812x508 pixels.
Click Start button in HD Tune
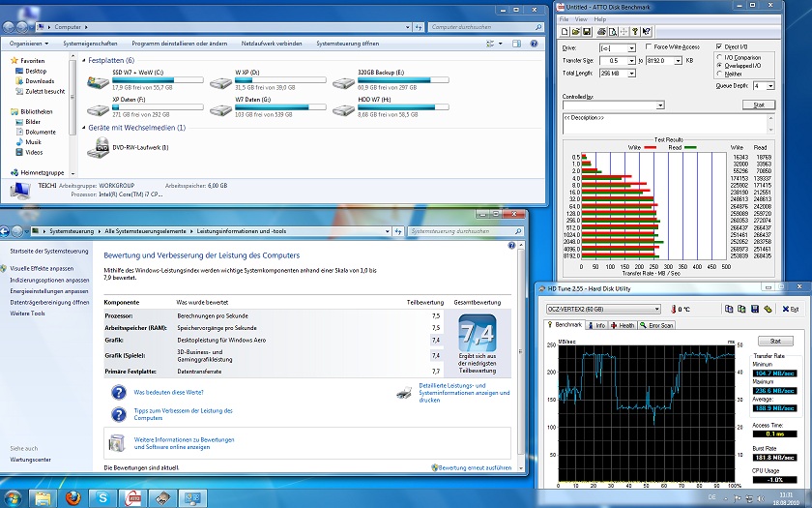pyautogui.click(x=775, y=341)
